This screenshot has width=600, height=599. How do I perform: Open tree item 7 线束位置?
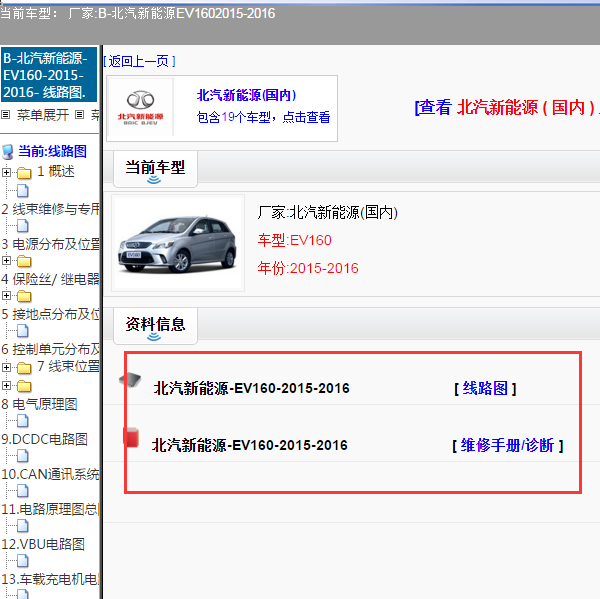[68, 366]
